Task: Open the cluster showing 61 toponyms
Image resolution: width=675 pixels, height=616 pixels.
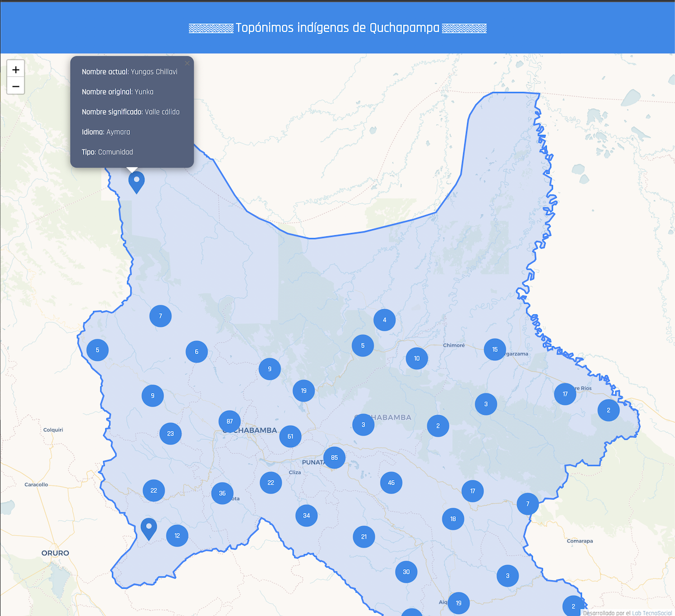Action: click(290, 436)
